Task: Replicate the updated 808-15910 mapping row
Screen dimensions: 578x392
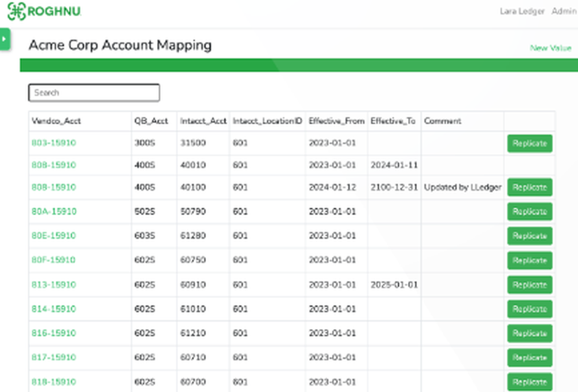Action: click(x=529, y=187)
